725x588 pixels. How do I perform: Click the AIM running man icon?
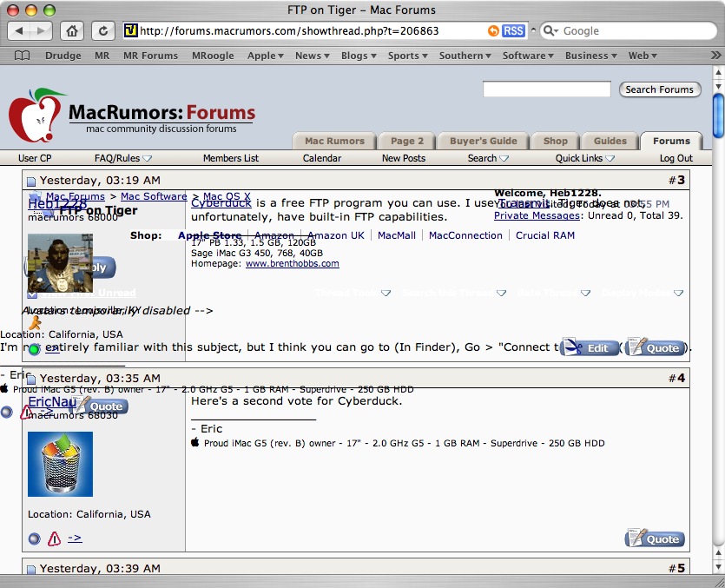[x=35, y=322]
